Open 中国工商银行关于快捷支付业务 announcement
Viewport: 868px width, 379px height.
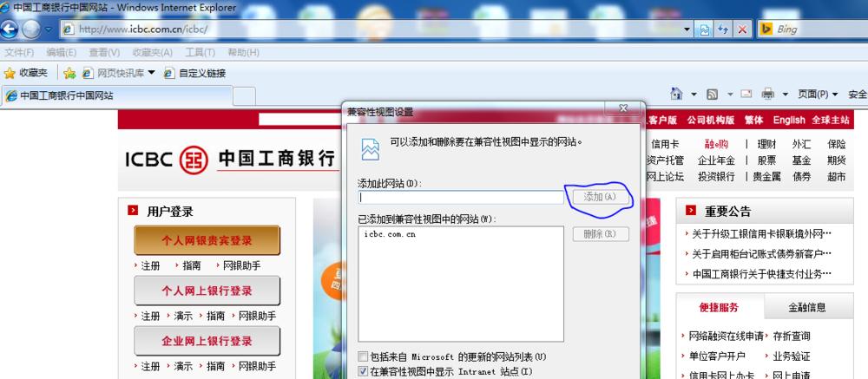click(761, 274)
